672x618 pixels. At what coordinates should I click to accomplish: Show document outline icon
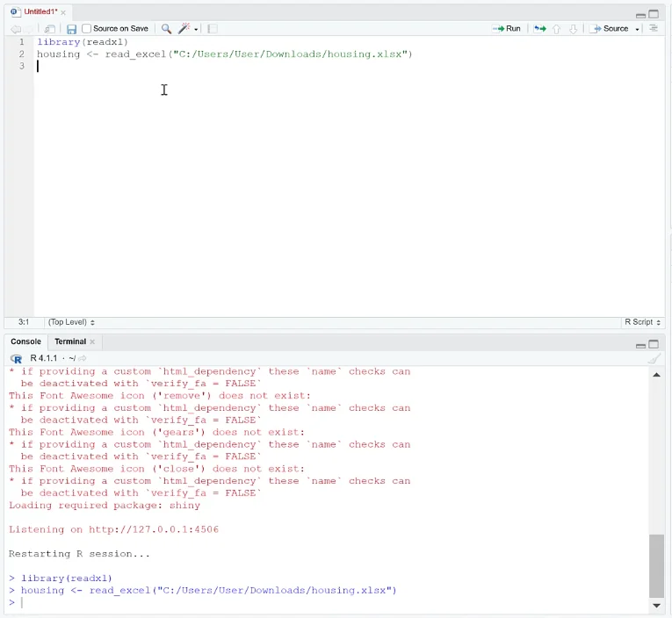click(x=654, y=28)
